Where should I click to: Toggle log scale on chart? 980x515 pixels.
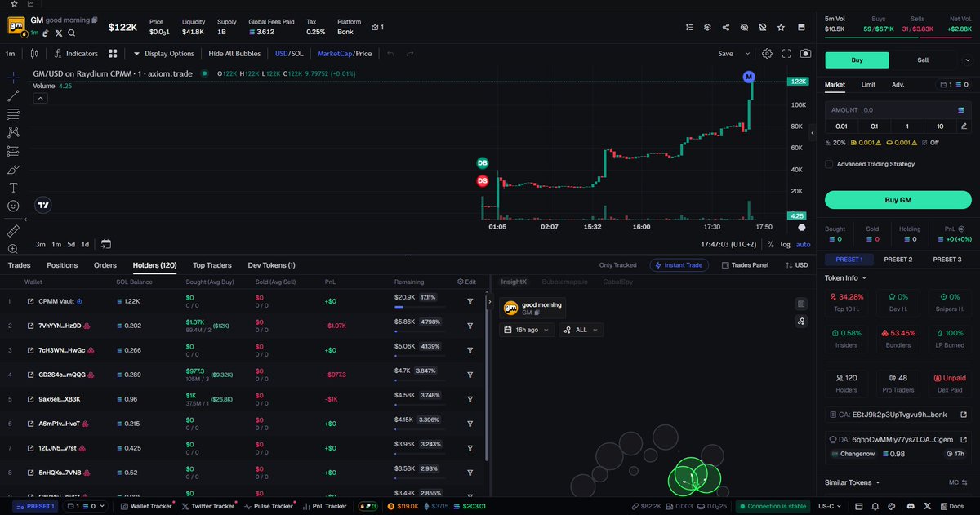click(x=785, y=244)
